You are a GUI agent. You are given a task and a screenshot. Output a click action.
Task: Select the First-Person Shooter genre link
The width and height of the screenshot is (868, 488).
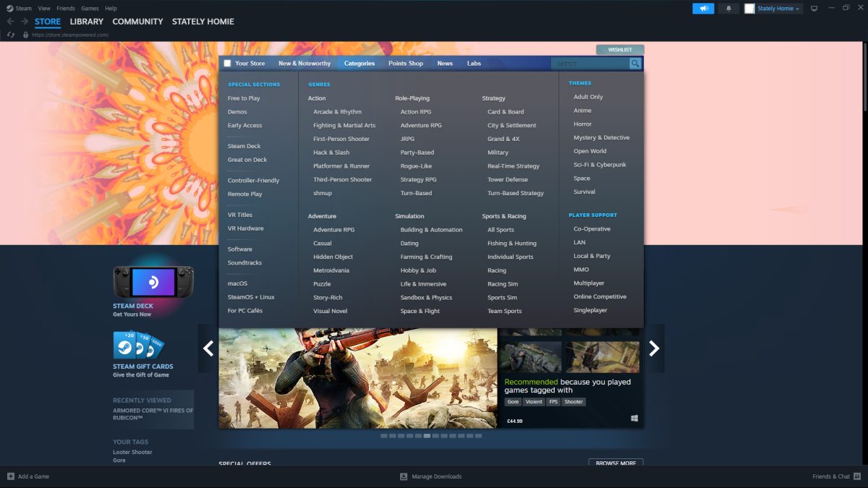click(341, 139)
